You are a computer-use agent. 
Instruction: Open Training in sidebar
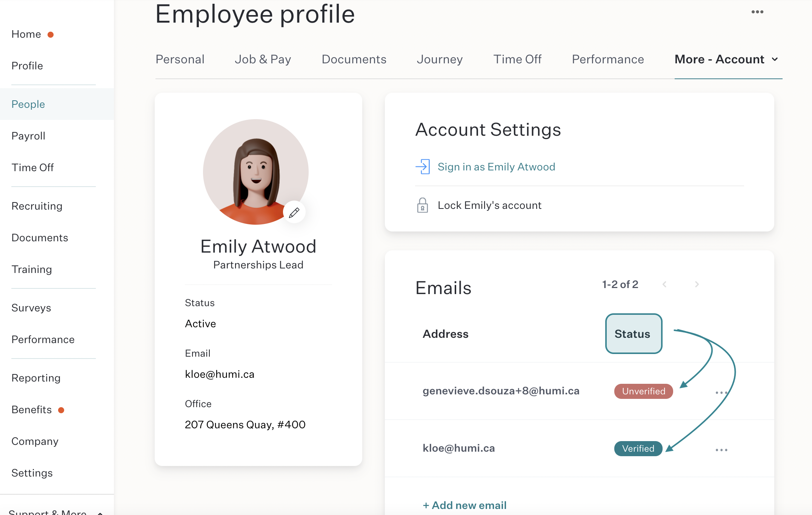[32, 270]
